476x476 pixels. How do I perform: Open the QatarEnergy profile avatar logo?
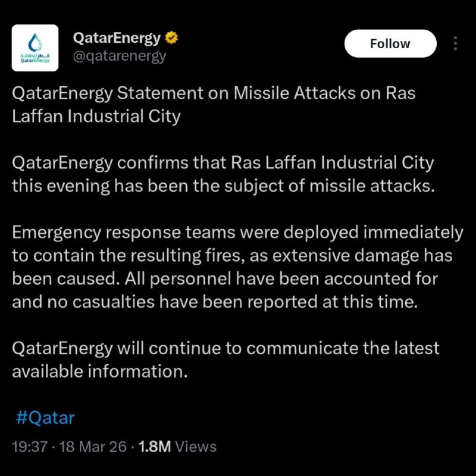click(x=35, y=48)
